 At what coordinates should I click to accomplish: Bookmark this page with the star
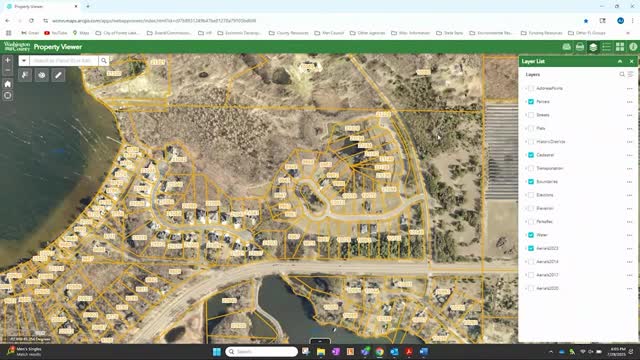click(586, 20)
